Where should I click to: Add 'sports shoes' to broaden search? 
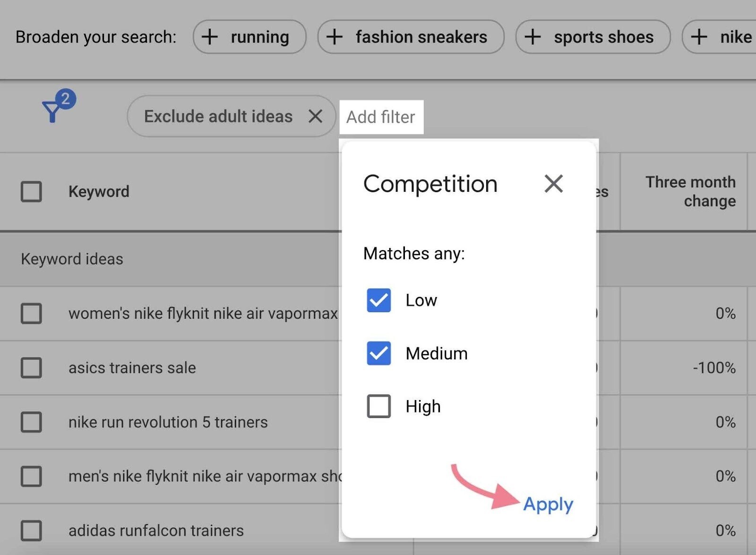coord(593,37)
